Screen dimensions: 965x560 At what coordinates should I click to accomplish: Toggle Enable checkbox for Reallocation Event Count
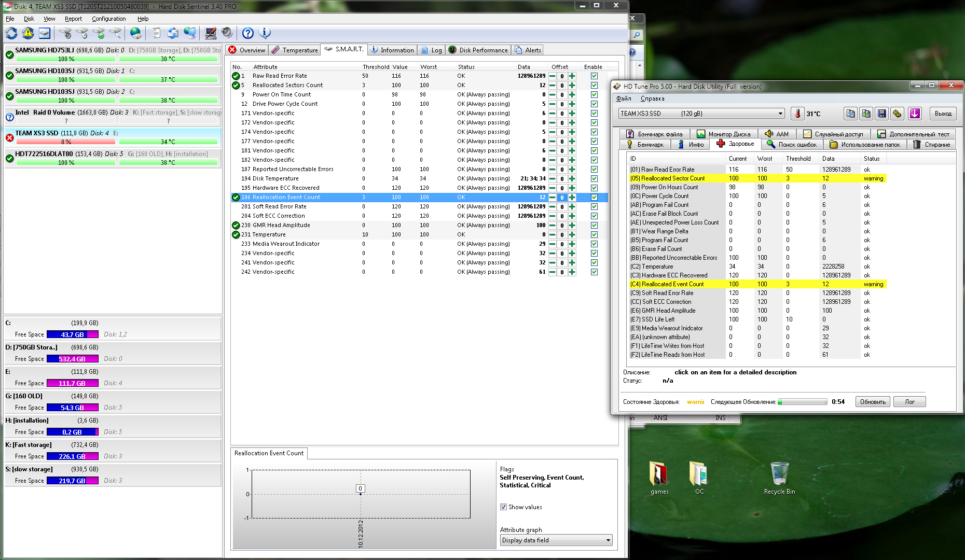click(594, 198)
